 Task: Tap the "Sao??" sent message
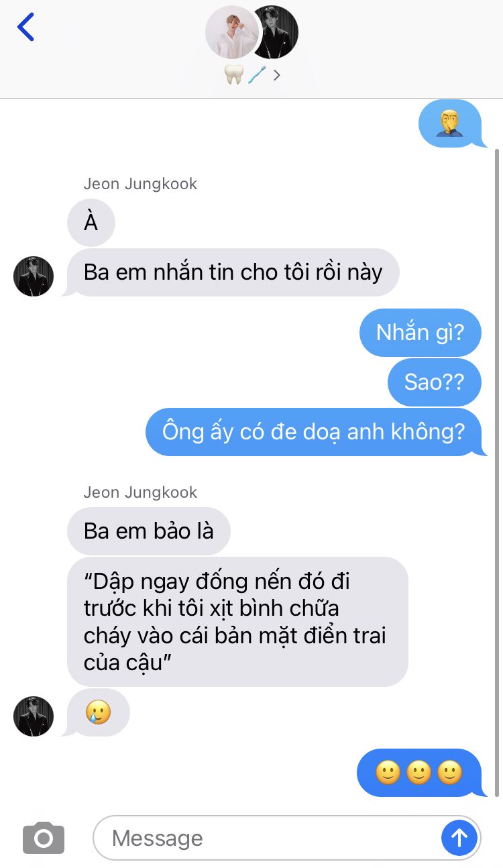(435, 382)
